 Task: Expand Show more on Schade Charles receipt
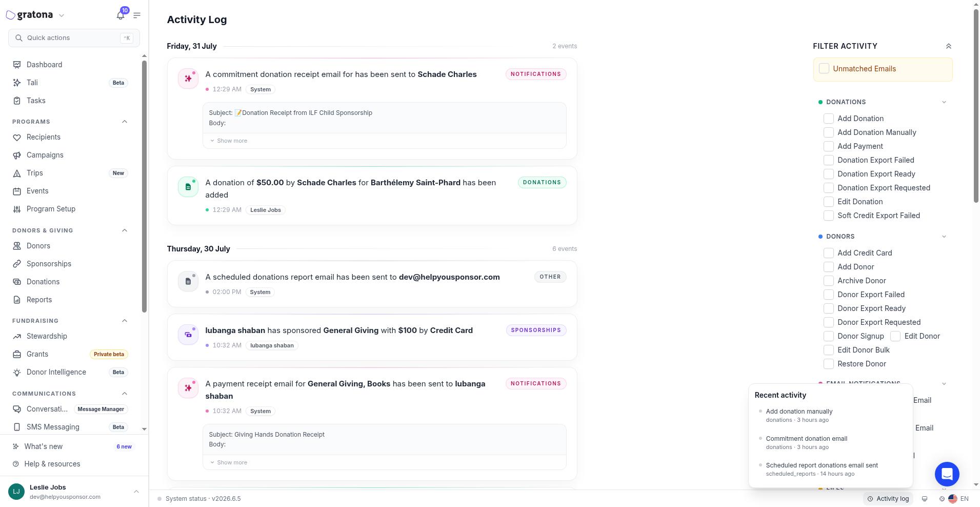[x=229, y=141]
